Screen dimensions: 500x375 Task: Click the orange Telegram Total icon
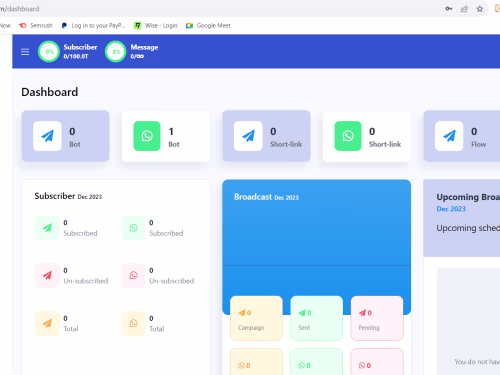point(47,323)
